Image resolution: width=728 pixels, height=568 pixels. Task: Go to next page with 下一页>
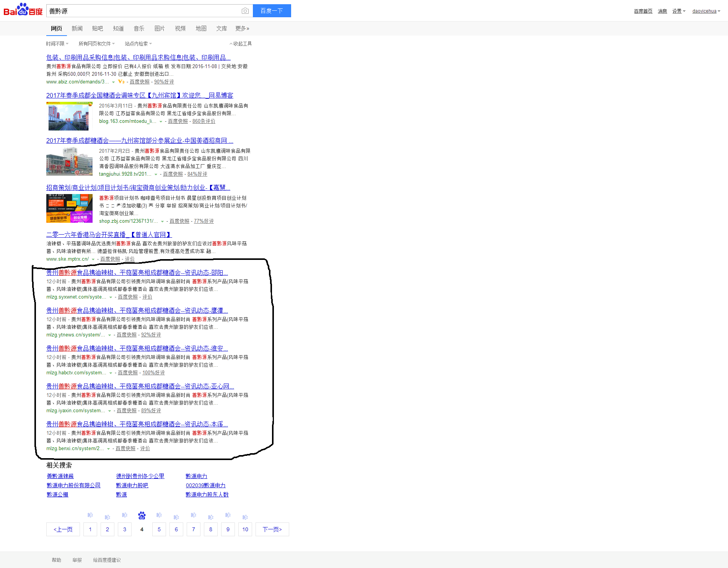click(x=272, y=529)
